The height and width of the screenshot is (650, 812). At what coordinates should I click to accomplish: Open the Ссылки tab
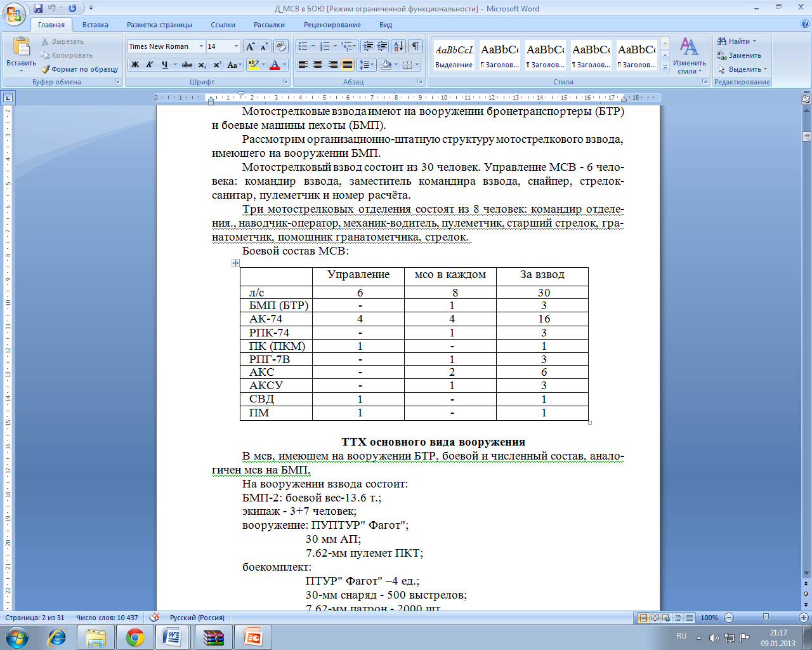223,25
